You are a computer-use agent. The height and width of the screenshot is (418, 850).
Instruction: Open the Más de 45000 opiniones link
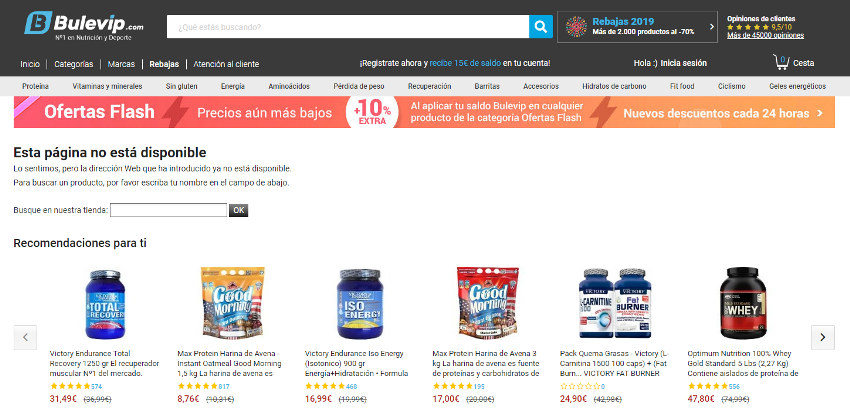coord(765,35)
